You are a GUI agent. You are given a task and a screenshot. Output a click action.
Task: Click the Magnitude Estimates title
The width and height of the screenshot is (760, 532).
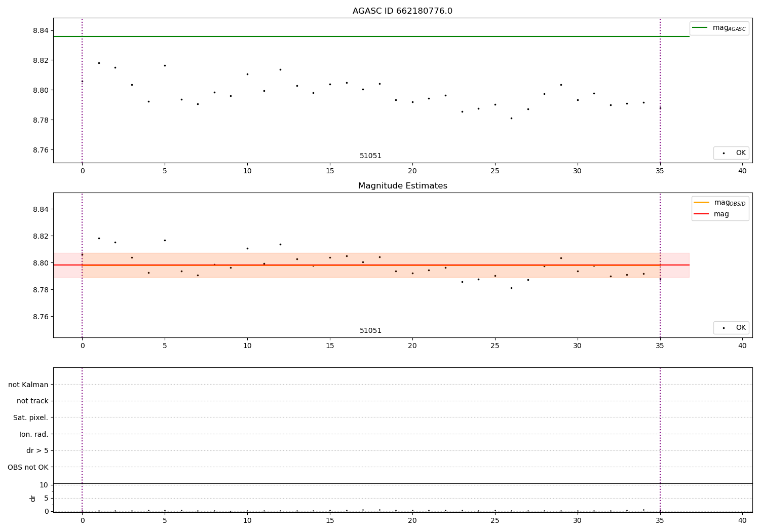pos(402,186)
